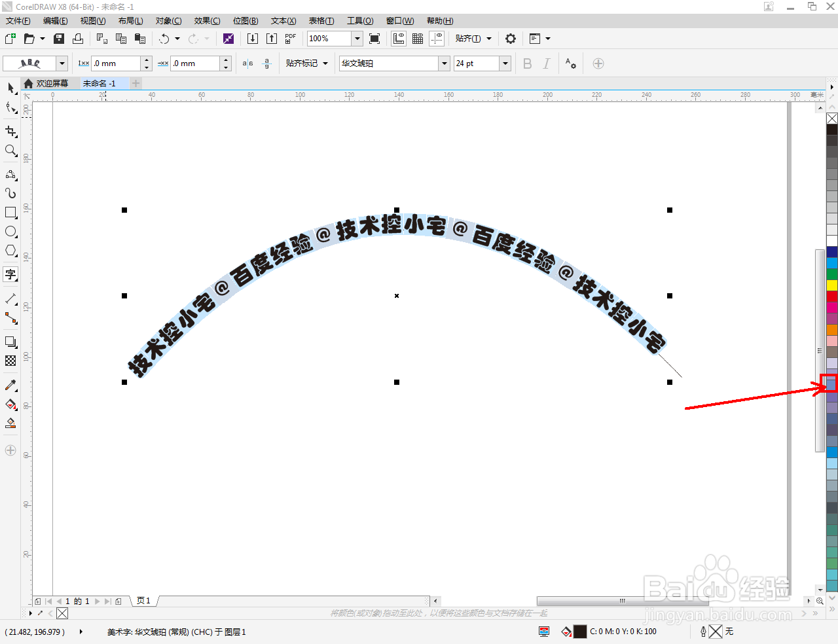
Task: Click the Full-screen preview icon
Action: coord(374,39)
